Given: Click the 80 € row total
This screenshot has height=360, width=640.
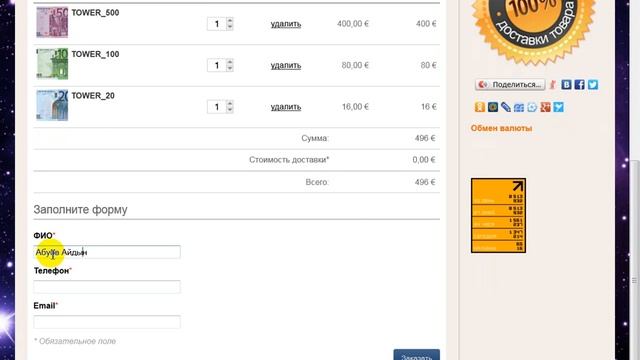Looking at the screenshot, I should [429, 65].
